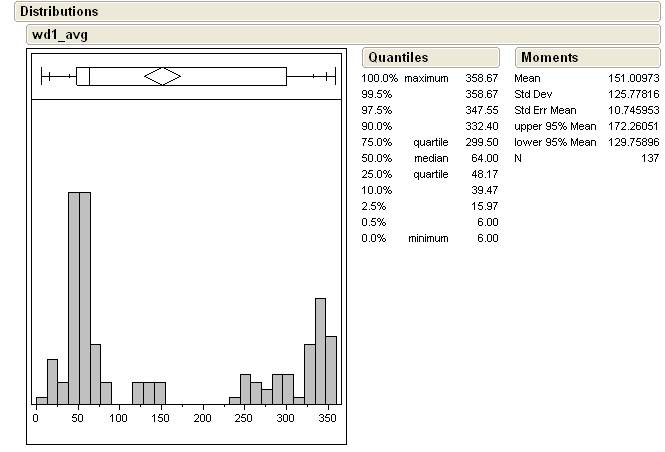Viewport: 665px width, 452px height.
Task: Collapse the Moments table header
Action: pyautogui.click(x=549, y=58)
